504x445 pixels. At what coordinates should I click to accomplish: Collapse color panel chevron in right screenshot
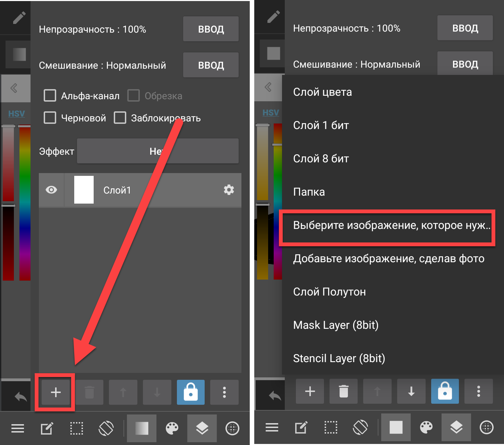coord(268,87)
